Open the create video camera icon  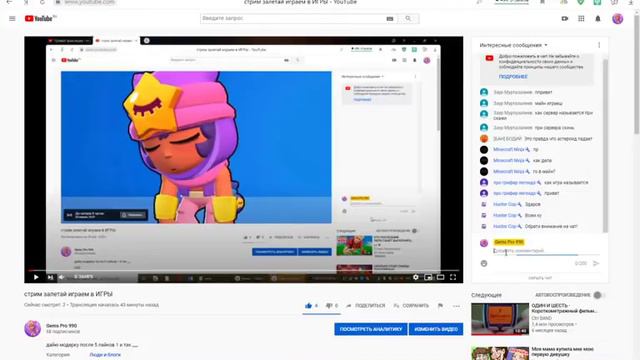coord(565,19)
